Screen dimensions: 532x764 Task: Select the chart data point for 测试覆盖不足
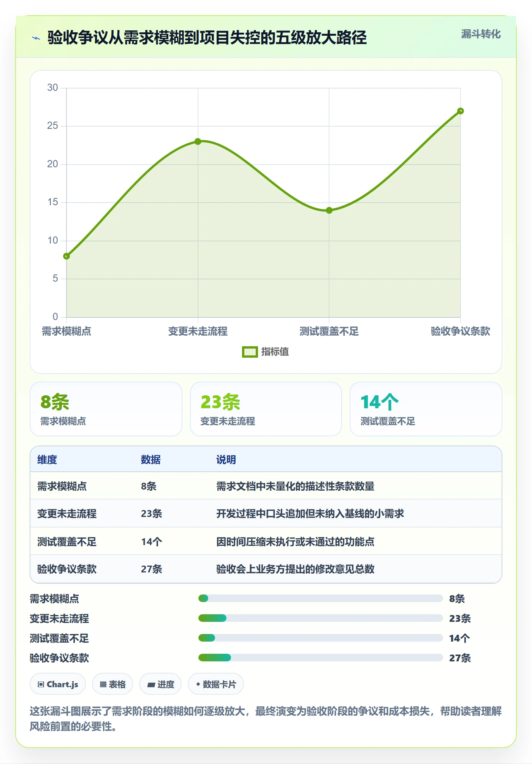click(329, 210)
